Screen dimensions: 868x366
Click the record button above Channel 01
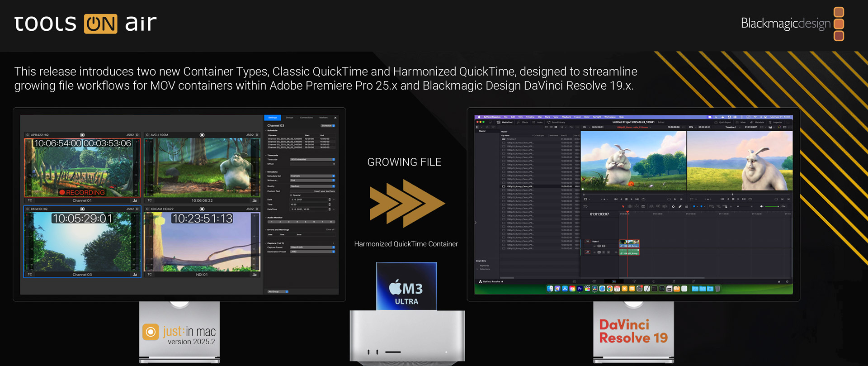pyautogui.click(x=82, y=135)
